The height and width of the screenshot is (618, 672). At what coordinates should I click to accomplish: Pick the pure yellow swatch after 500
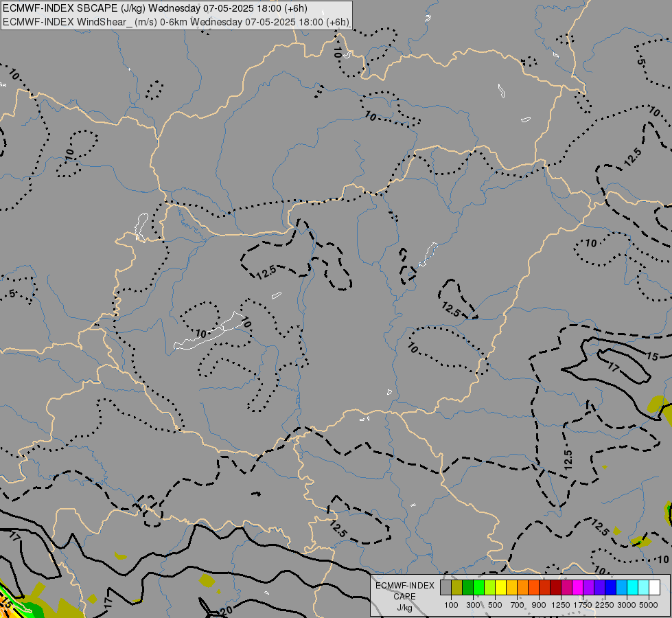click(x=501, y=588)
